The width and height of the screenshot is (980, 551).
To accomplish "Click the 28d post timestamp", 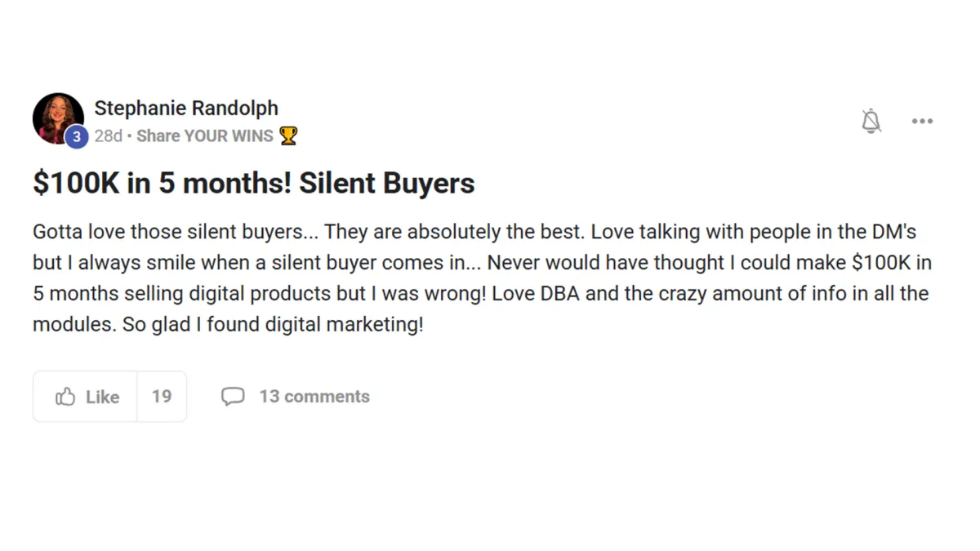I will click(108, 136).
